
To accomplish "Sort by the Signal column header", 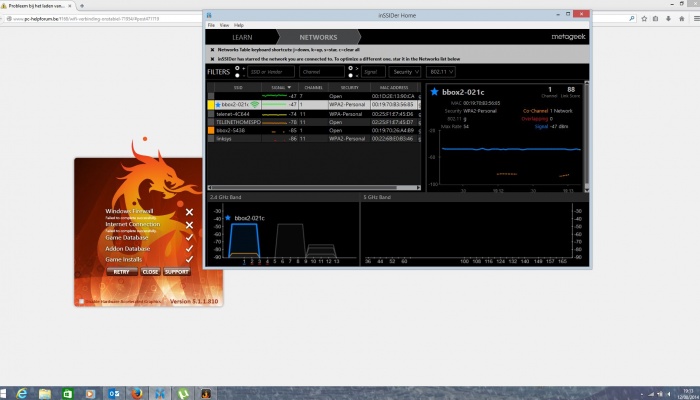I will click(x=280, y=88).
